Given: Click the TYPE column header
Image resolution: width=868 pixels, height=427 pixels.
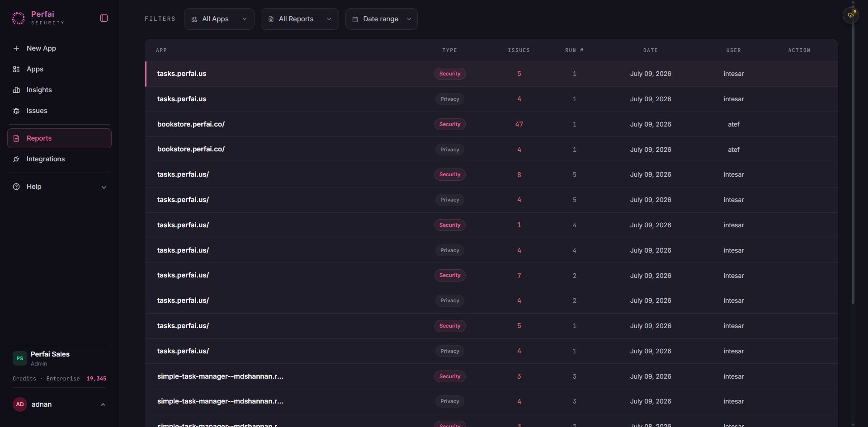Looking at the screenshot, I should 450,50.
